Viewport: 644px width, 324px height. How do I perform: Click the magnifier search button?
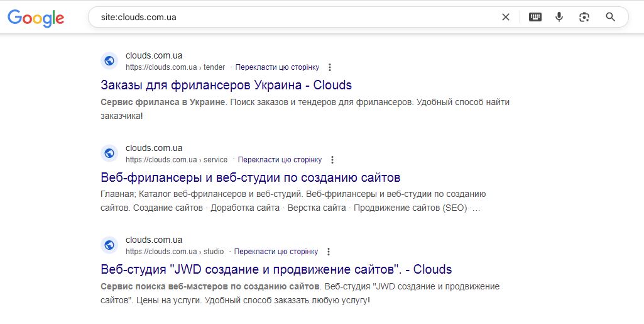pyautogui.click(x=610, y=17)
